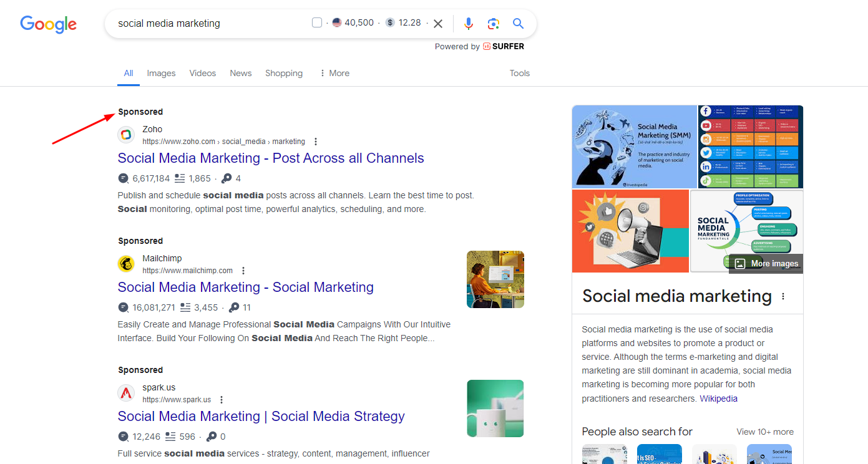Click the 40,500 search volume value

pos(359,23)
